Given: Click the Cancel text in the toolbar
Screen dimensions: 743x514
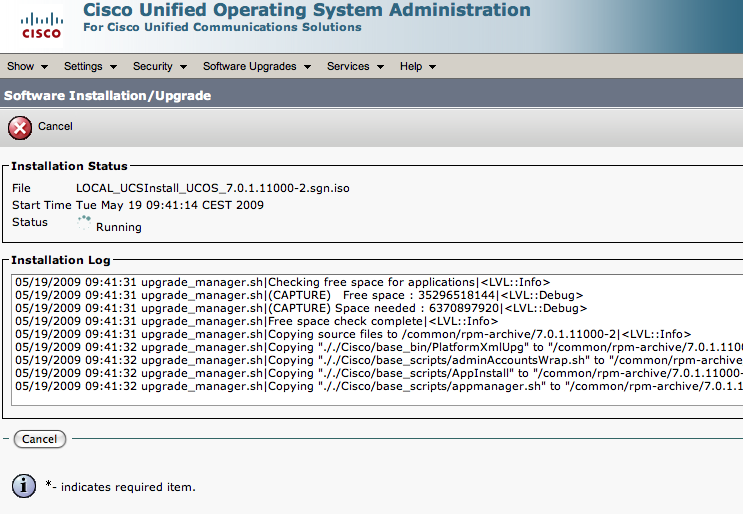Looking at the screenshot, I should (x=55, y=126).
